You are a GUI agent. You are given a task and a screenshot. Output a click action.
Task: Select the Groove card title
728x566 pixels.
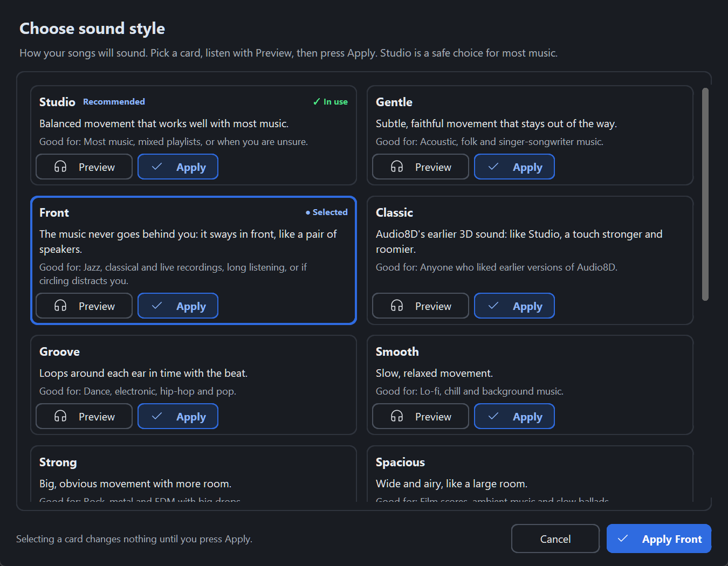[59, 351]
